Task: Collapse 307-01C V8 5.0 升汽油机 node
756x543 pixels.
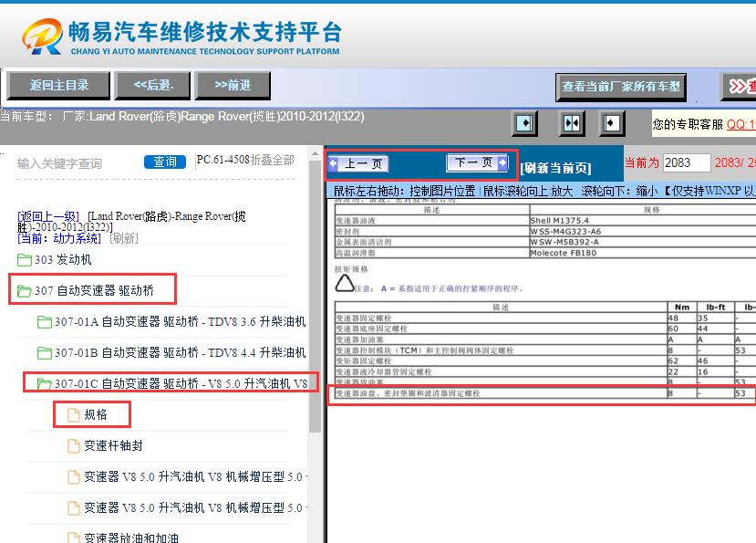Action: click(181, 383)
